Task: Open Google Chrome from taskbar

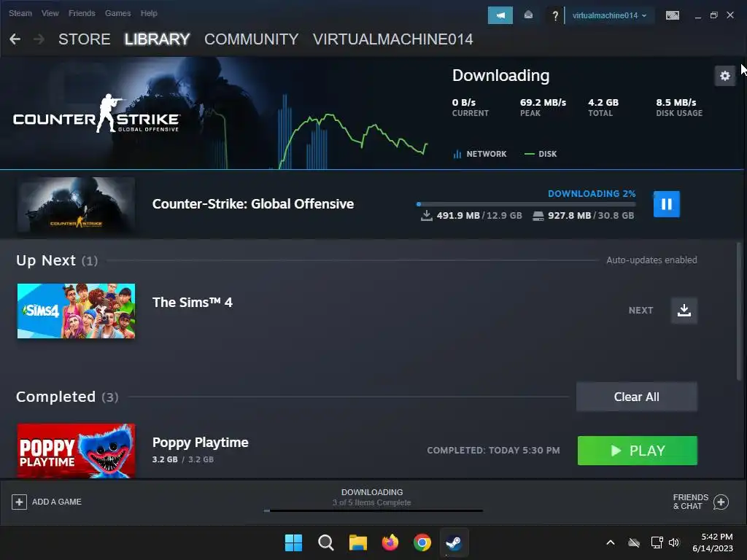Action: point(422,542)
